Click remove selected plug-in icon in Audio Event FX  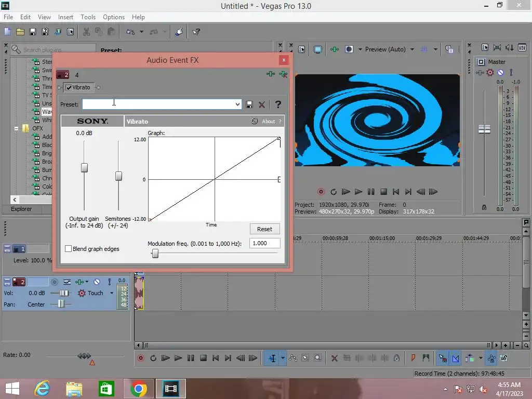coord(283,74)
